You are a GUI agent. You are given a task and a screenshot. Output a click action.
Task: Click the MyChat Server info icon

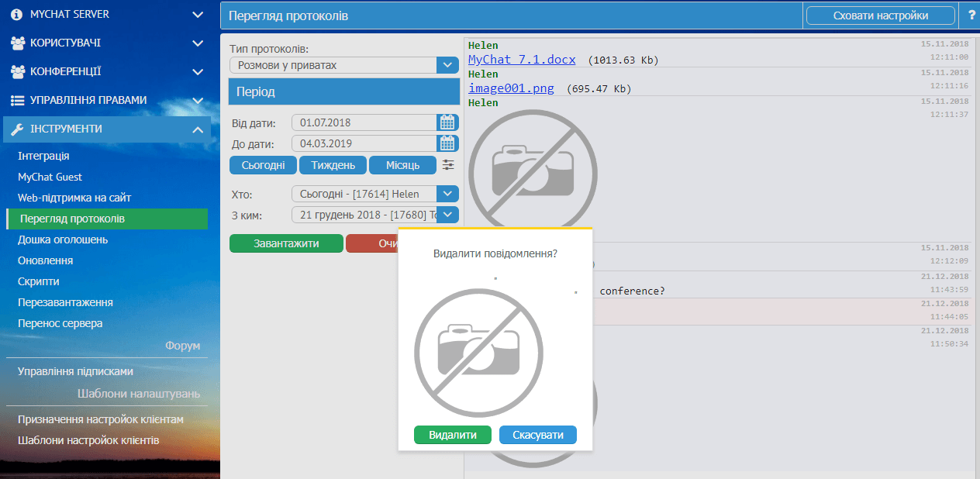(17, 15)
